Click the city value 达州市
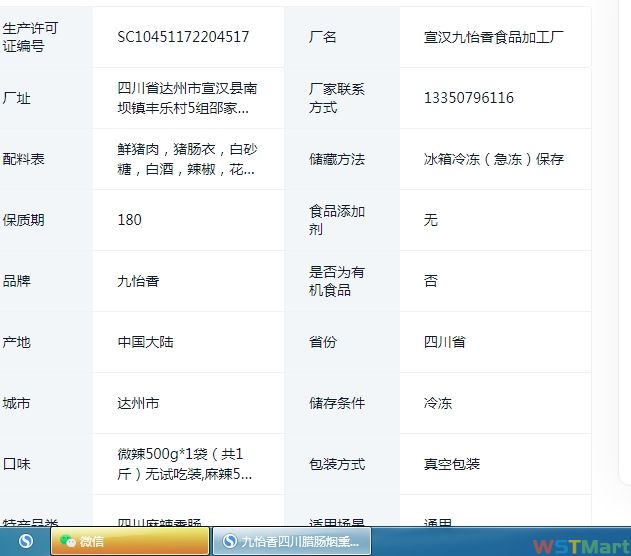631x556 pixels. [x=138, y=403]
